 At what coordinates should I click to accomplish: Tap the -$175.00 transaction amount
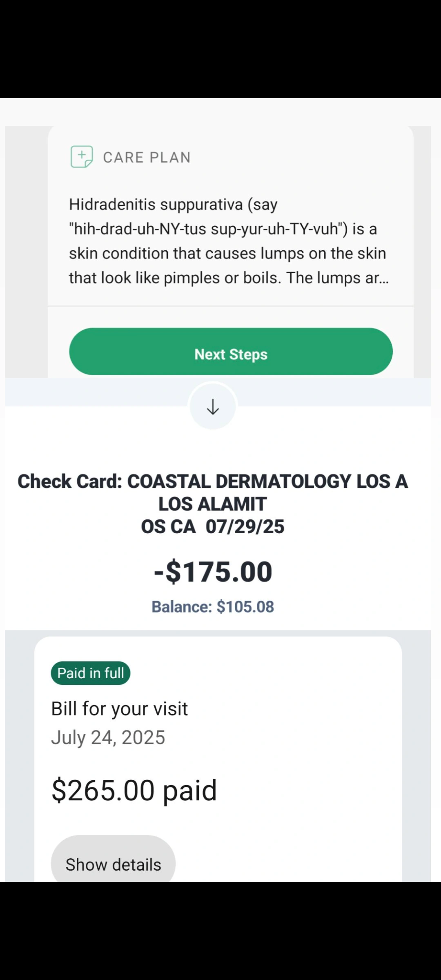[x=213, y=572]
